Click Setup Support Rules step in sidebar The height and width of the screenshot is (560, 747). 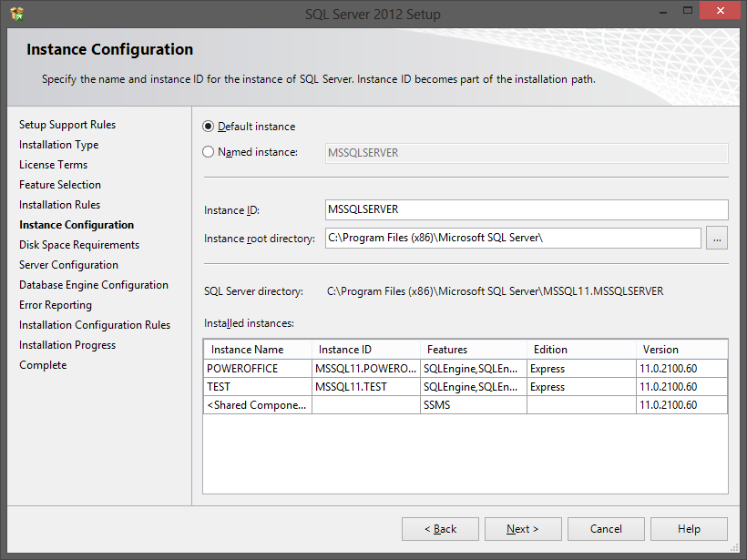67,125
